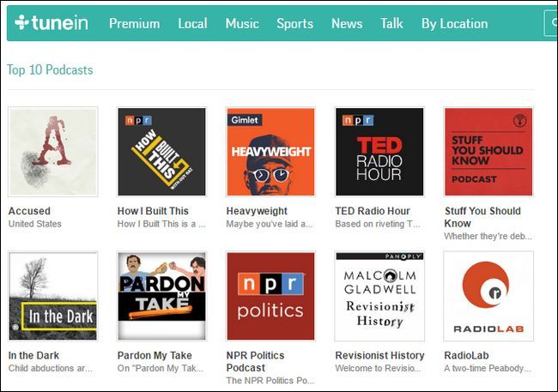Click the RadioLab title link
Viewport: 558px width, 392px height.
[466, 355]
